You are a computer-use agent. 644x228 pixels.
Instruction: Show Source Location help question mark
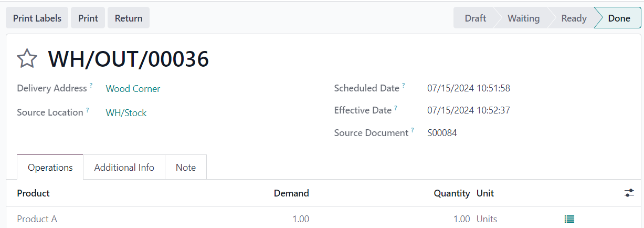point(88,109)
